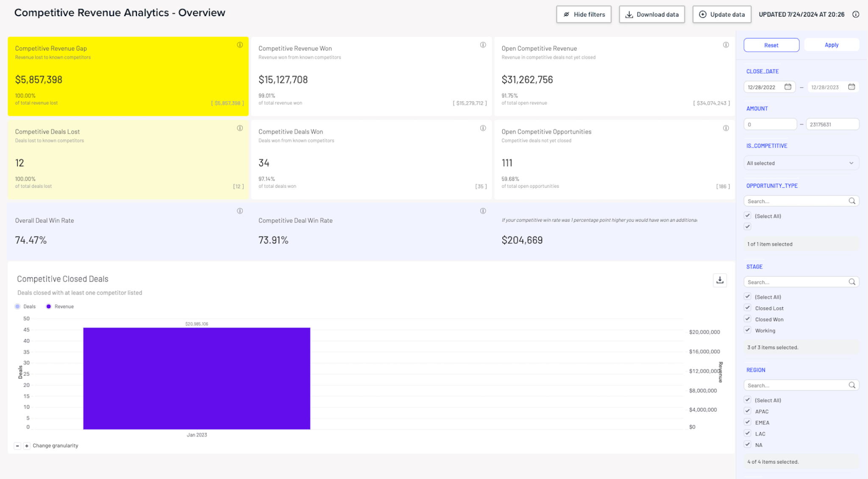This screenshot has width=868, height=479.
Task: Open the IS_COMPETITIVE All selected dropdown
Action: [x=801, y=163]
